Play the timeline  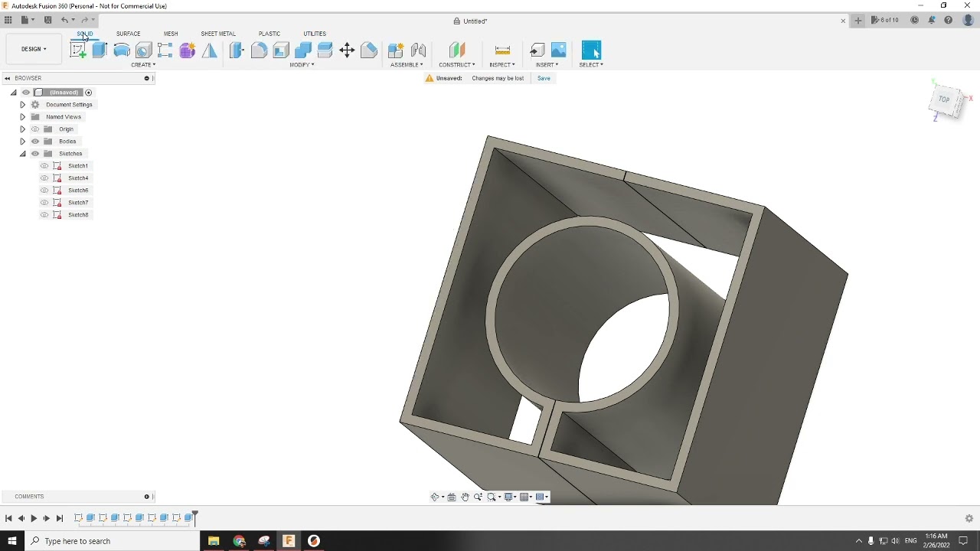click(x=34, y=518)
